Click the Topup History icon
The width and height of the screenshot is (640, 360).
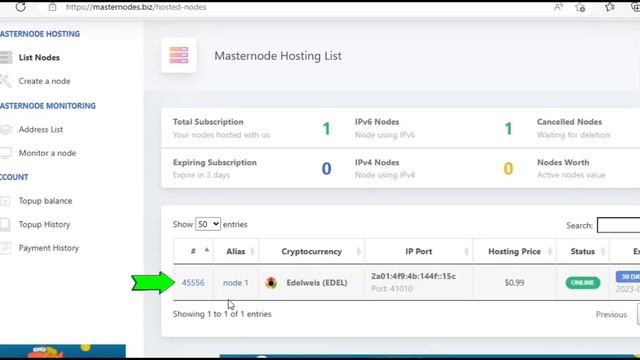coord(5,224)
